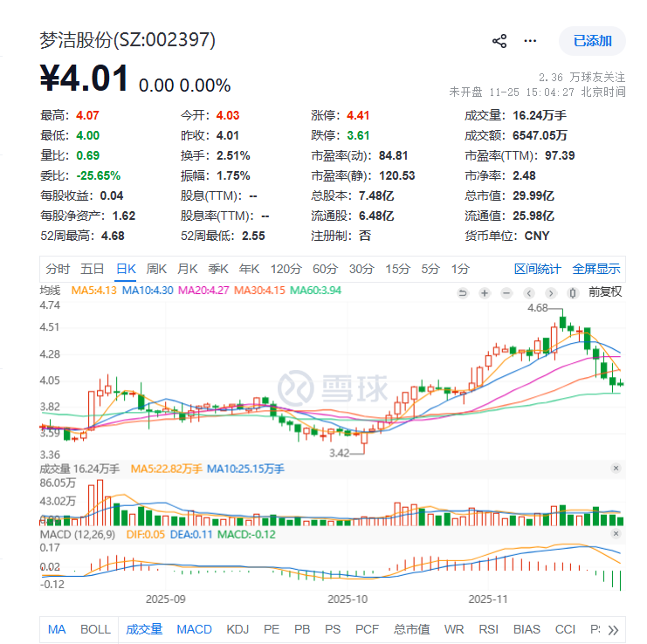Screen dimensions: 647x644
Task: Switch to 60分 interval
Action: (325, 269)
